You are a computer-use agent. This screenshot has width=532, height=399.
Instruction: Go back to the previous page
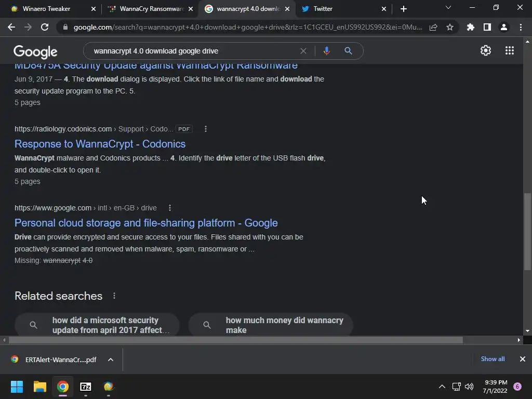coord(11,27)
